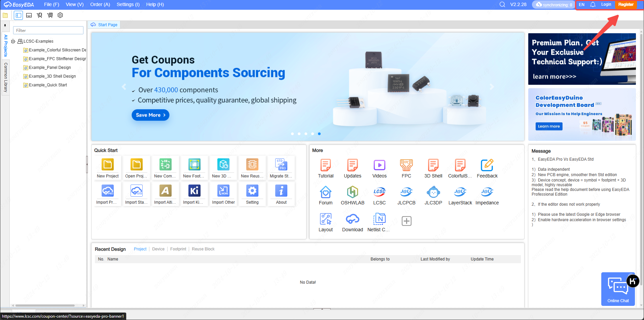Open the View (V) menu
The height and width of the screenshot is (320, 644).
(75, 4)
